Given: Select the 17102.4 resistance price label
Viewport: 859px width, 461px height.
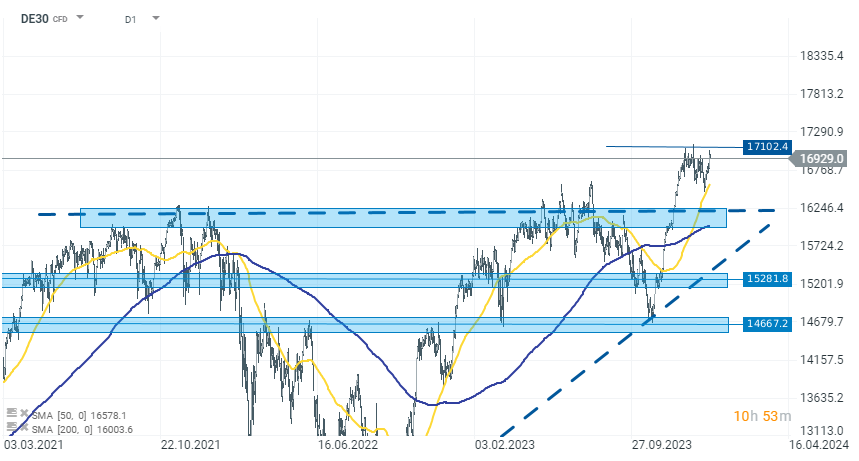Looking at the screenshot, I should [x=767, y=146].
